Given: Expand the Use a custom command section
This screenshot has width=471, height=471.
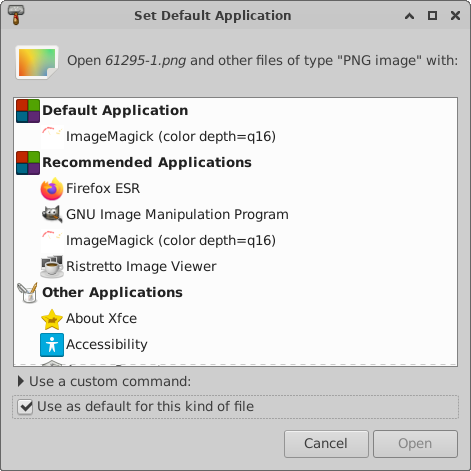Looking at the screenshot, I should (21, 381).
